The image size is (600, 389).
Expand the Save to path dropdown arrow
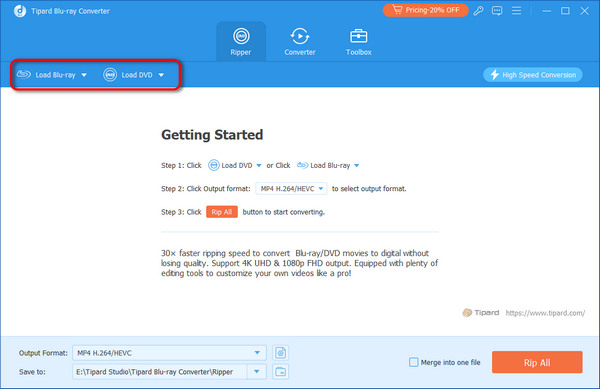257,371
